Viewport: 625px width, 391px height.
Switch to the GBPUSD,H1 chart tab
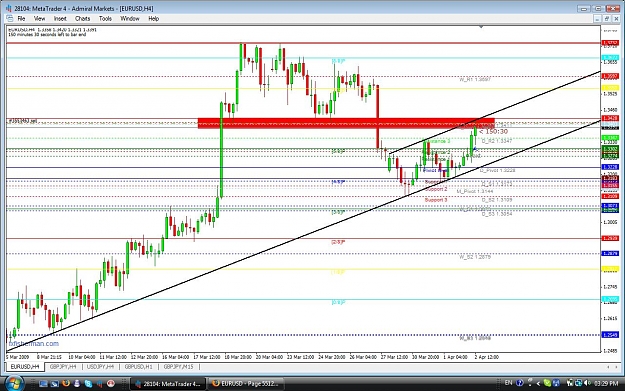pos(138,366)
